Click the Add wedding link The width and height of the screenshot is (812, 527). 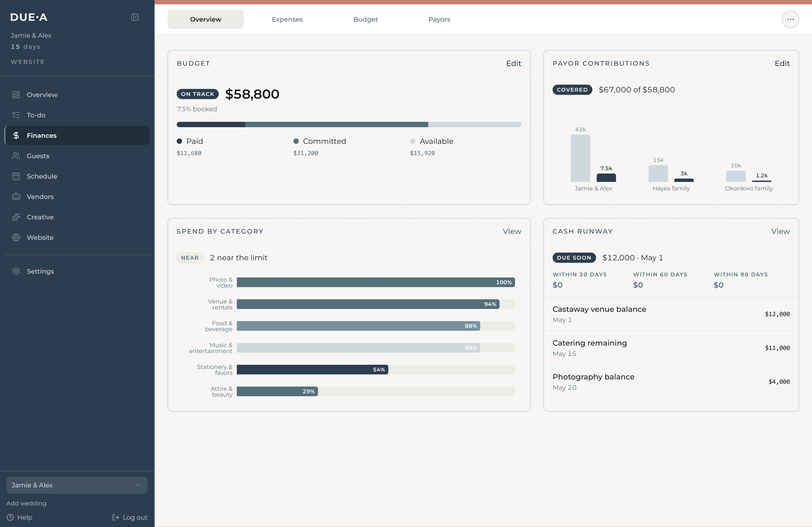coord(26,504)
